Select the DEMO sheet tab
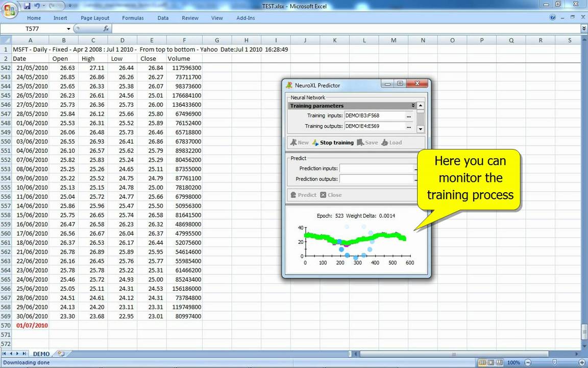 pos(41,354)
